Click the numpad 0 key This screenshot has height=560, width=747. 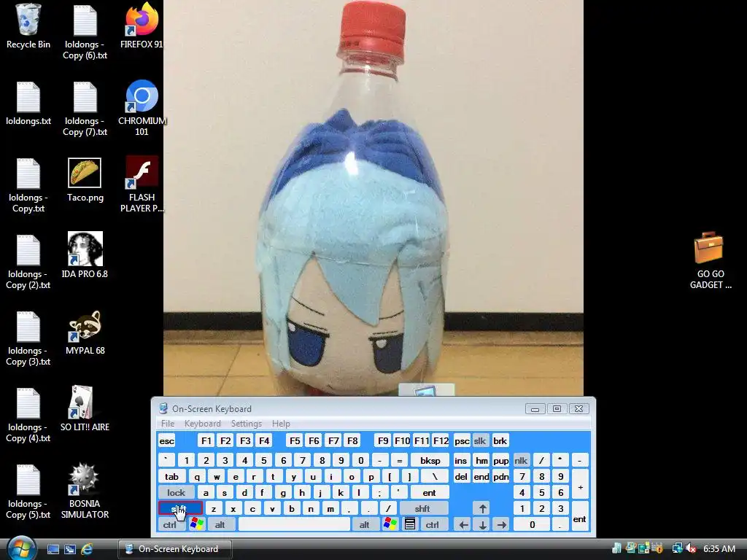[532, 525]
